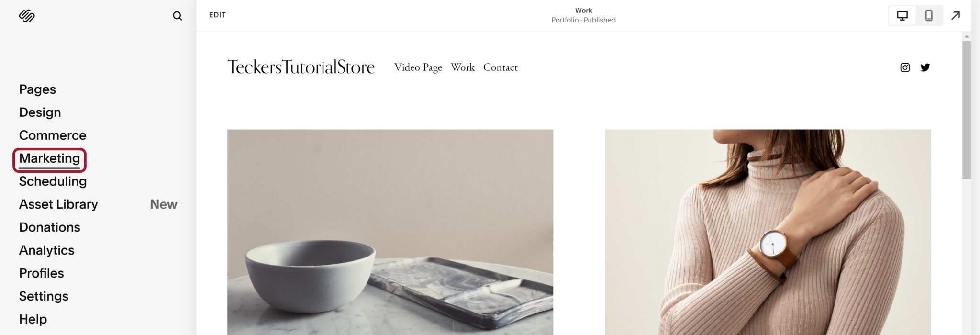Click the Squarespace logo icon
The image size is (980, 335).
tap(27, 16)
